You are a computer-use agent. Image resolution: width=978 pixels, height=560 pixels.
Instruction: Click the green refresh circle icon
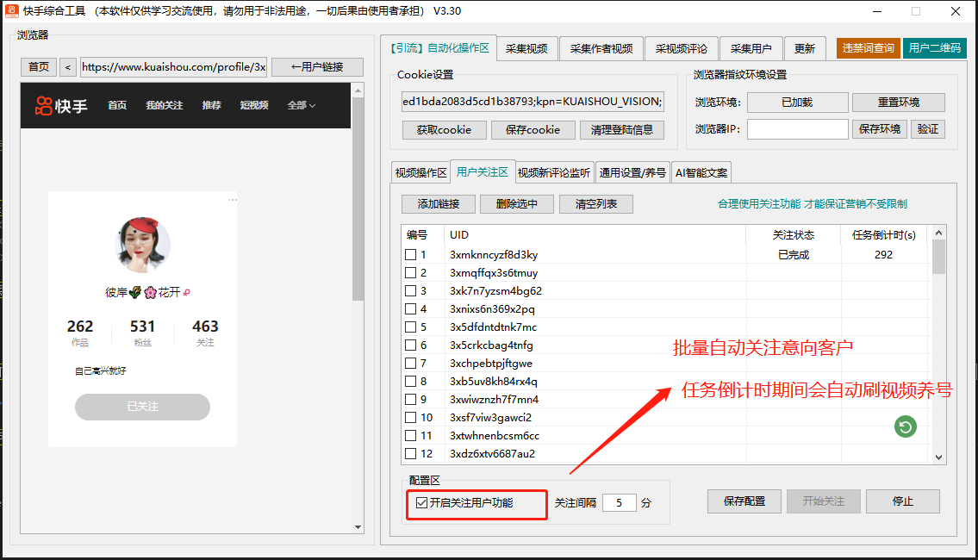(x=905, y=426)
